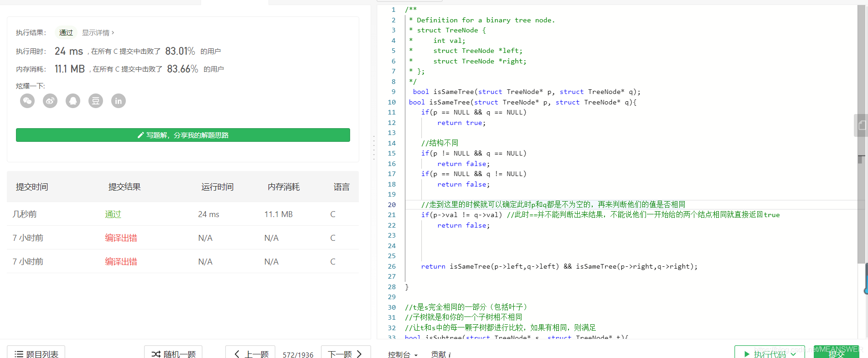Click the 几秒前 submission time cell

[25, 214]
